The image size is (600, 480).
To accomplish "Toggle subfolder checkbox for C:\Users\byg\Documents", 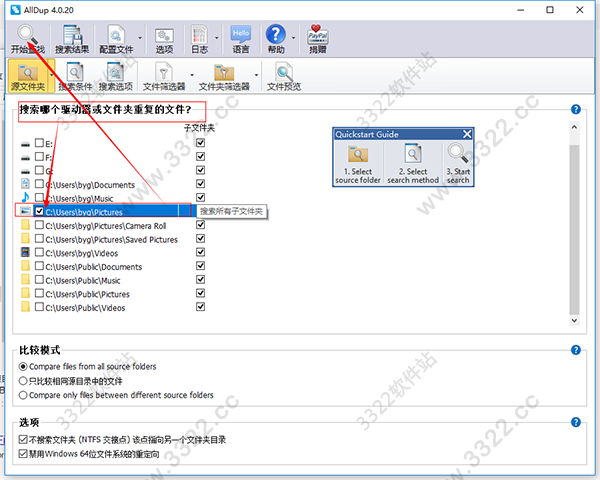I will click(200, 184).
